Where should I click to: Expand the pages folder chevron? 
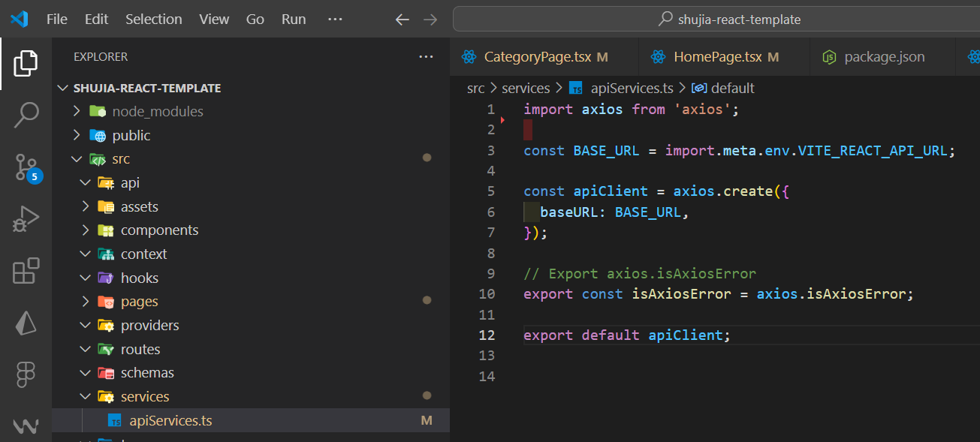point(85,302)
